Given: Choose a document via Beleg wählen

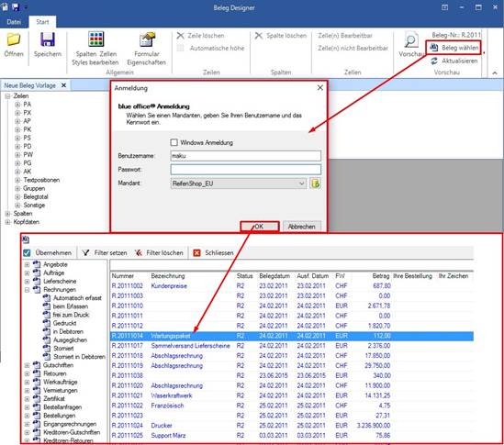Looking at the screenshot, I should (x=454, y=48).
